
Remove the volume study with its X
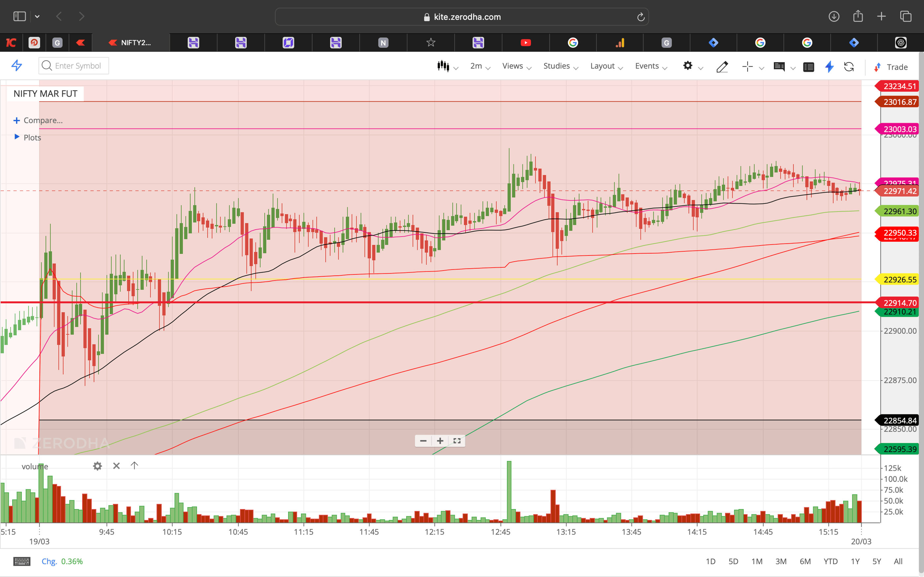(x=116, y=466)
